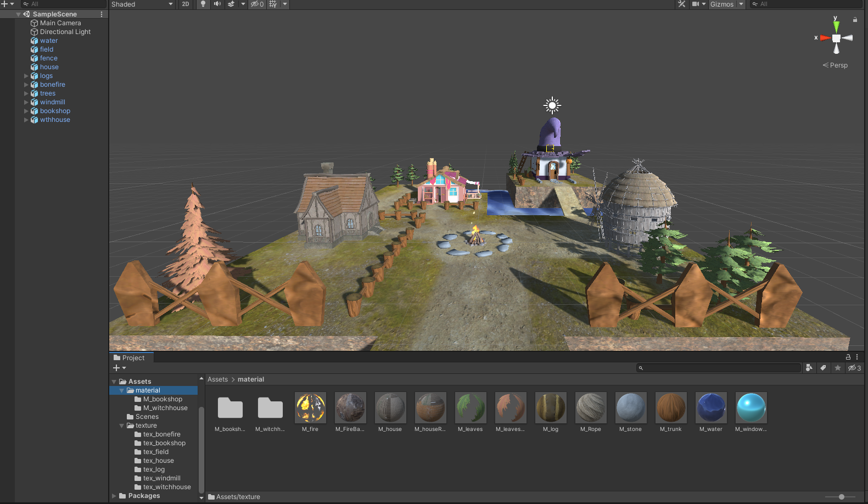Open the Gizmos dropdown arrow
This screenshot has width=868, height=504.
click(741, 4)
